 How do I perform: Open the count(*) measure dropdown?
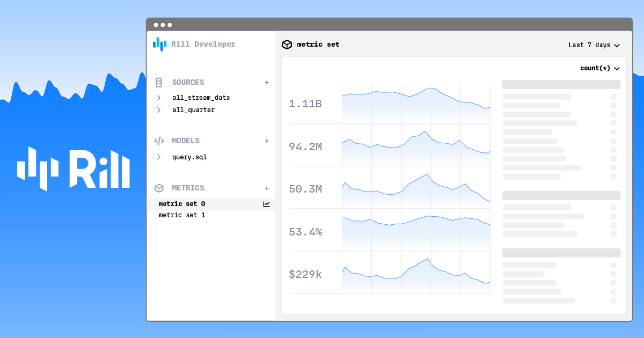[x=599, y=68]
